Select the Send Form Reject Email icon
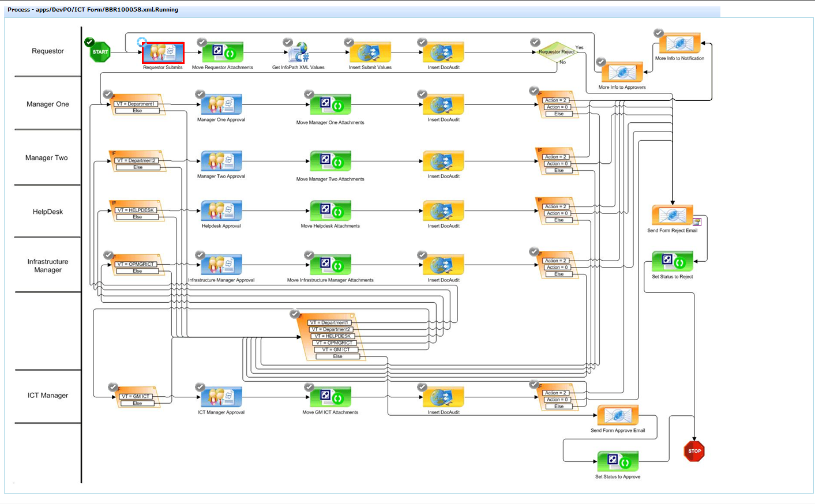The height and width of the screenshot is (504, 815). (x=673, y=215)
